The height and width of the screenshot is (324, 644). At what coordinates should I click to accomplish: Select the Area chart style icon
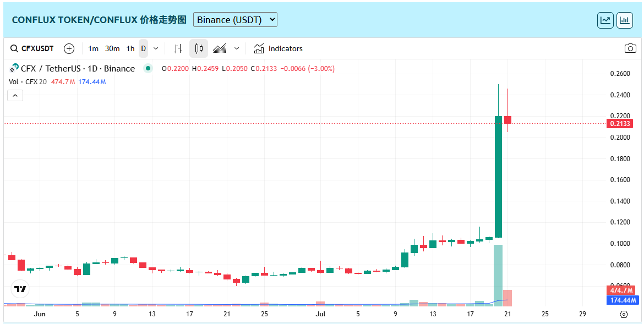[x=220, y=48]
